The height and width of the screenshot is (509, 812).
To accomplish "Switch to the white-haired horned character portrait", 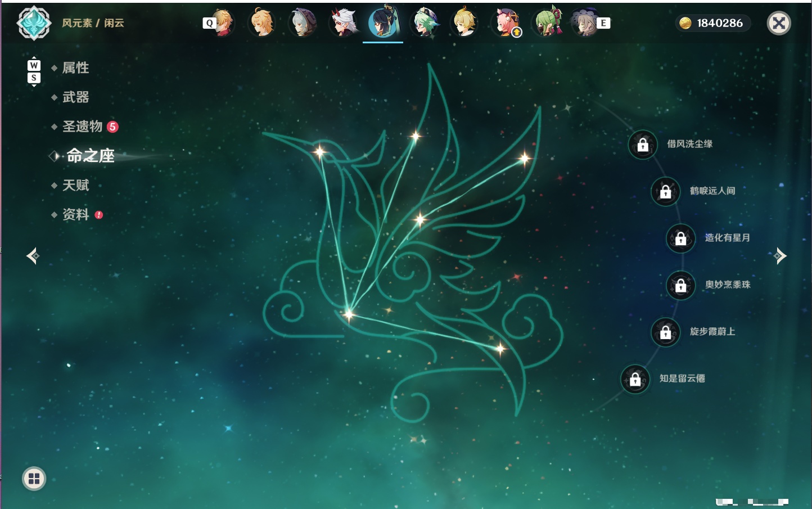I will pyautogui.click(x=344, y=23).
